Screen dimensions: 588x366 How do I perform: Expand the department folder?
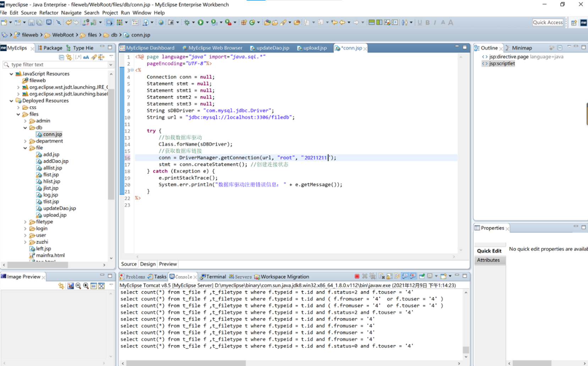click(25, 141)
